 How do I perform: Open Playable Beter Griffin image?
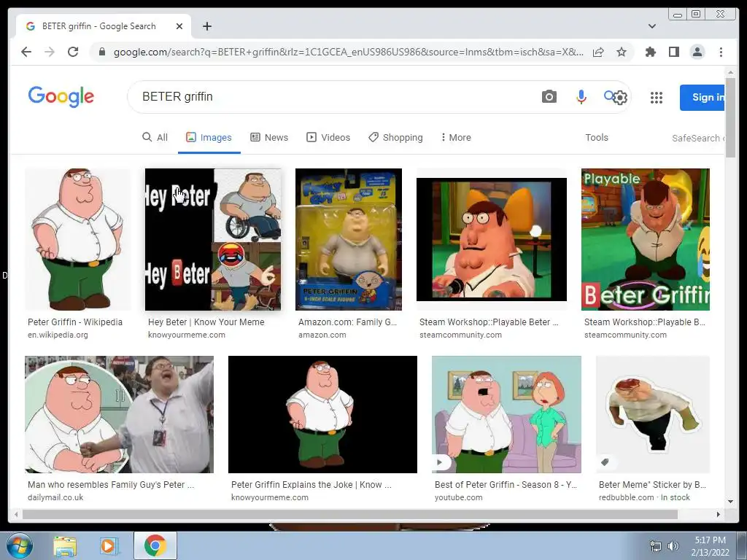point(646,239)
